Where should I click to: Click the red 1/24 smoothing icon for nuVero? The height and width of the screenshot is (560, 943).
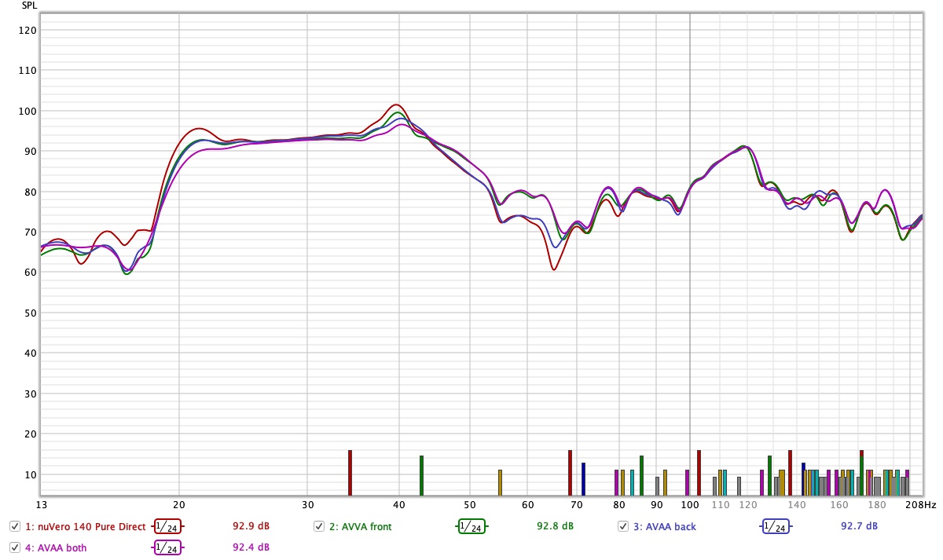coord(166,526)
